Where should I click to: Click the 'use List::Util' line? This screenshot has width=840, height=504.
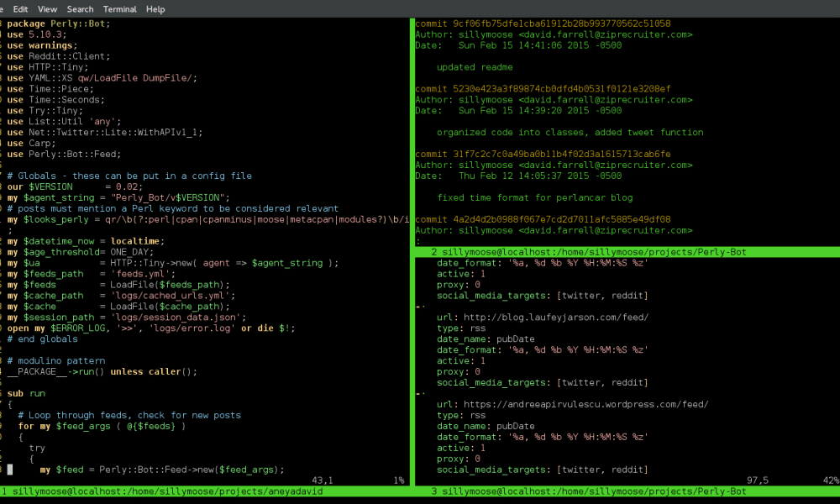(64, 122)
